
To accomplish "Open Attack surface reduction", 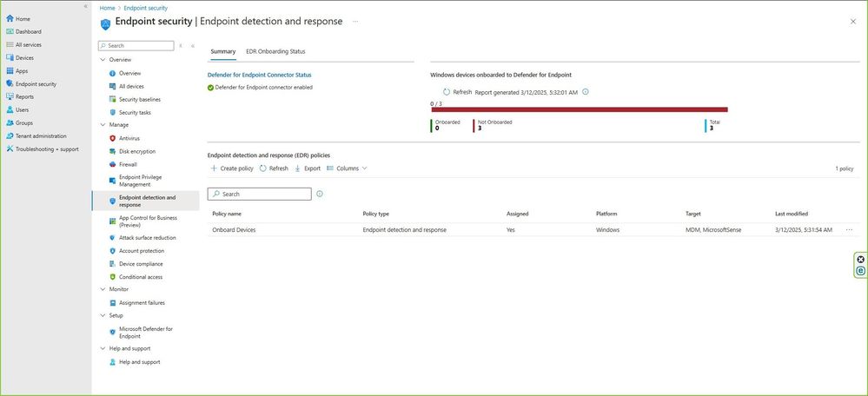I will (142, 238).
